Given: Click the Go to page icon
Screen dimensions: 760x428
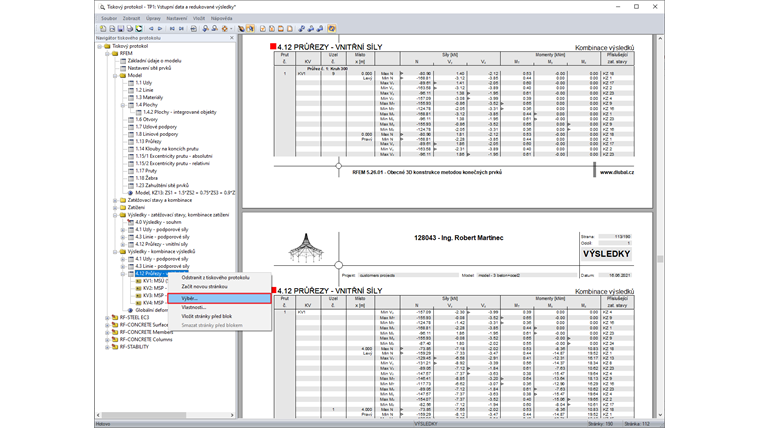Looking at the screenshot, I should click(x=193, y=29).
